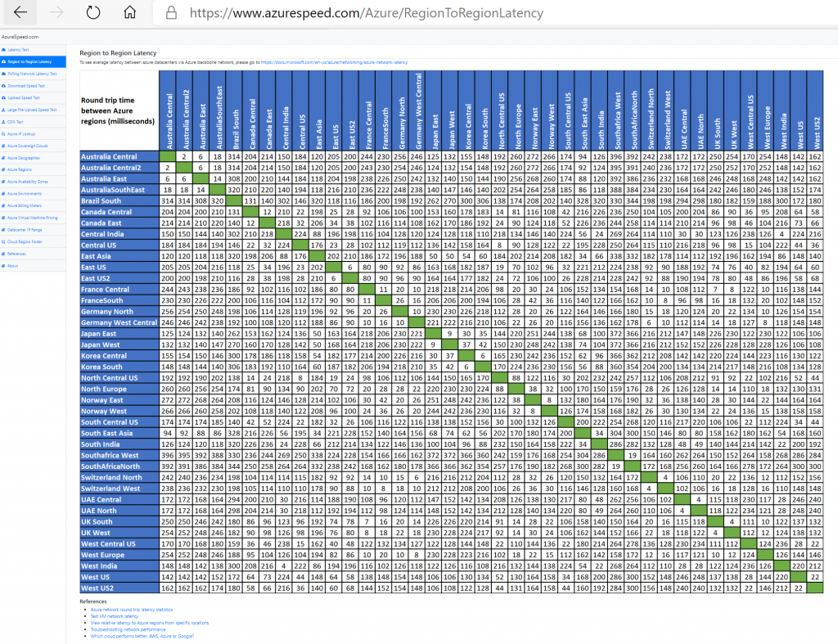
Task: Go to the browser home page icon
Action: 130,12
